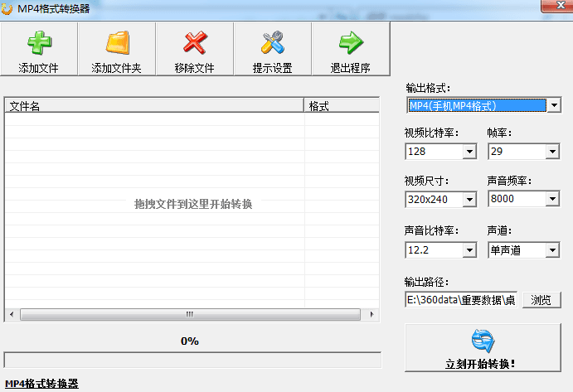The width and height of the screenshot is (573, 392).
Task: Click the 文件名 column header
Action: [154, 106]
